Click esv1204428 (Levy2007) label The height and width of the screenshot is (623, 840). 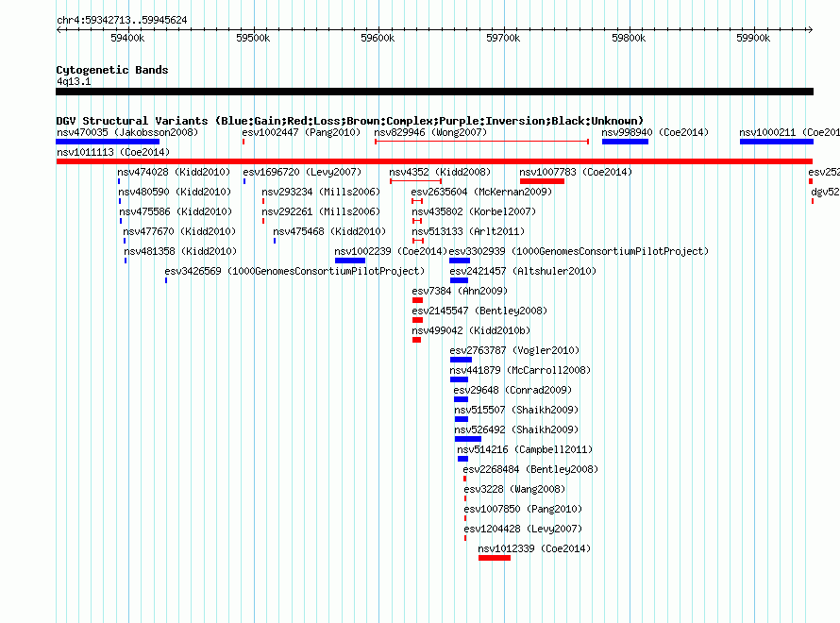click(x=523, y=529)
